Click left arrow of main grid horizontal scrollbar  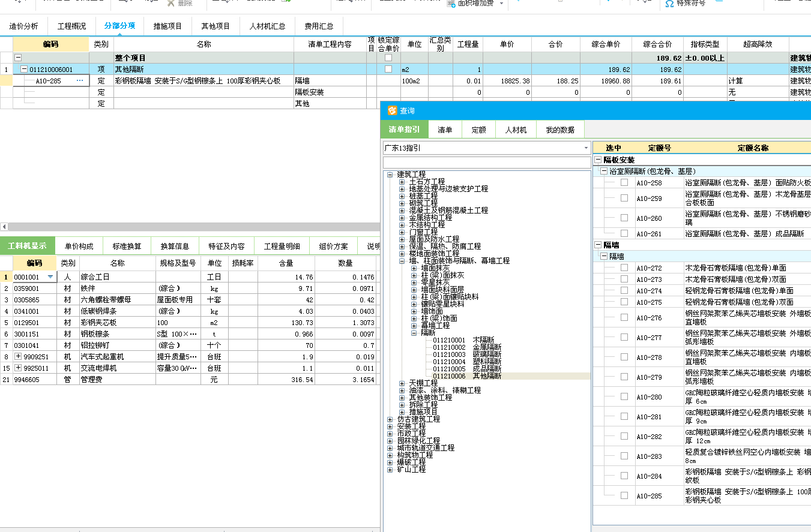[x=4, y=227]
